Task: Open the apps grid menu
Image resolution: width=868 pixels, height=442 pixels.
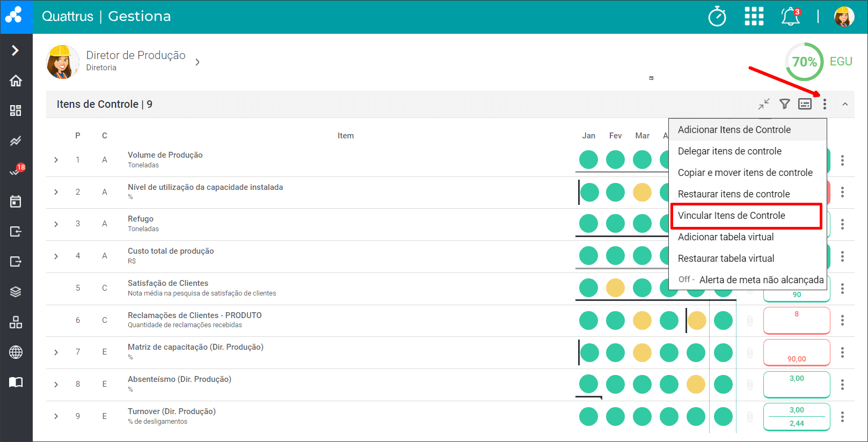Action: tap(754, 17)
